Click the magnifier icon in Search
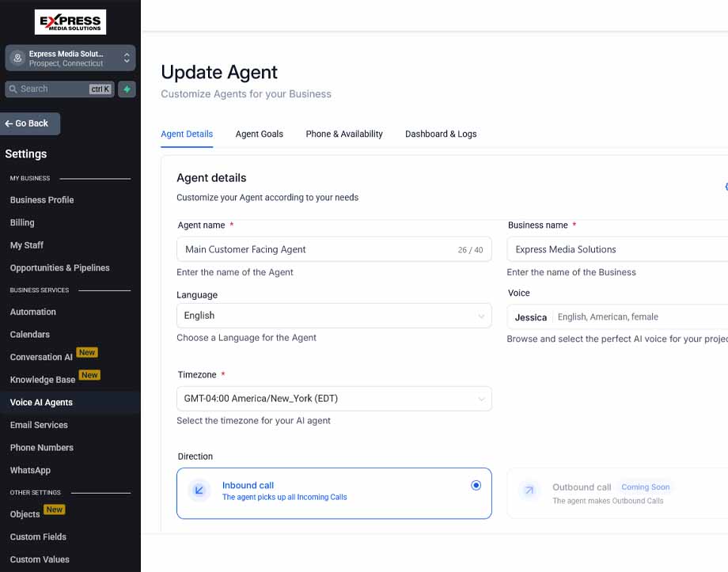 pos(13,89)
